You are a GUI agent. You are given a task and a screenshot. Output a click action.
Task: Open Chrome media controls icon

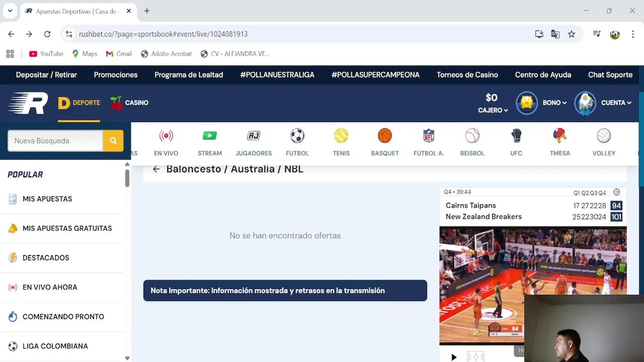click(597, 34)
